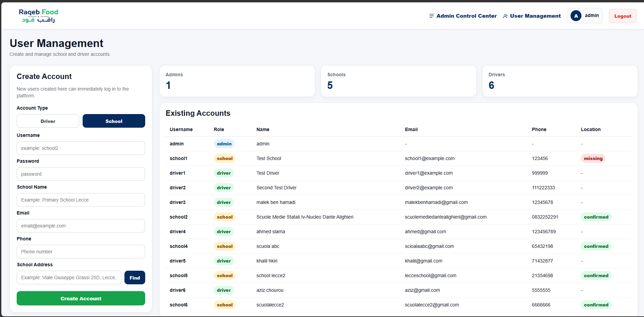Image resolution: width=644 pixels, height=317 pixels.
Task: Click username driver4
Action: point(177,232)
